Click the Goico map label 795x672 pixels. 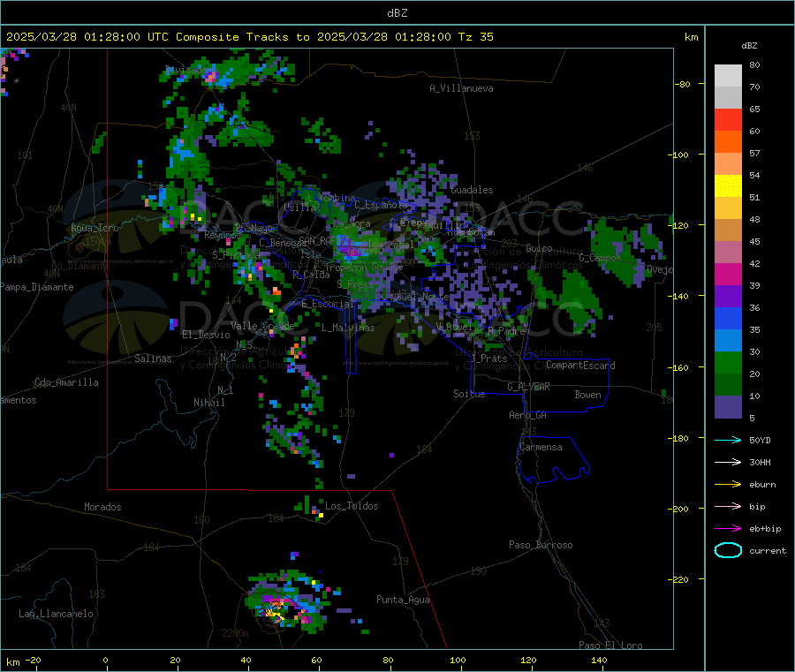[539, 248]
